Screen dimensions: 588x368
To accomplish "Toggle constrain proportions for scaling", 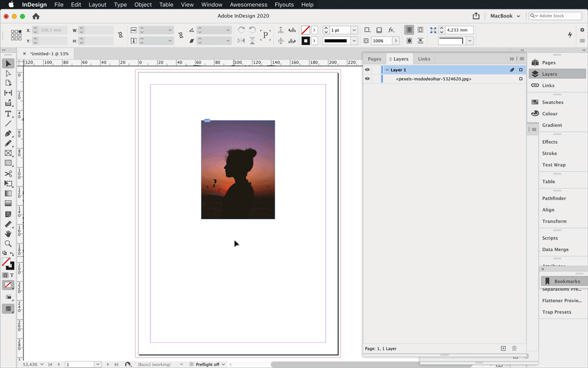I will pos(181,35).
